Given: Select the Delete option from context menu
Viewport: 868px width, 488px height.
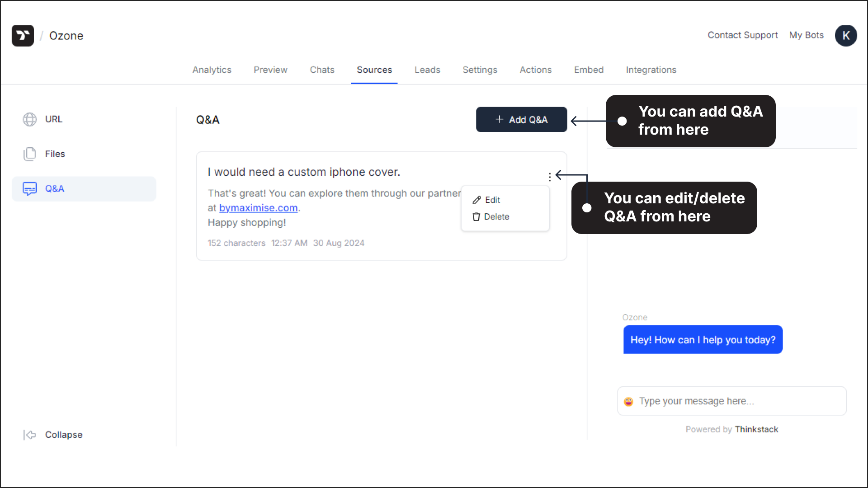Looking at the screenshot, I should [x=496, y=216].
